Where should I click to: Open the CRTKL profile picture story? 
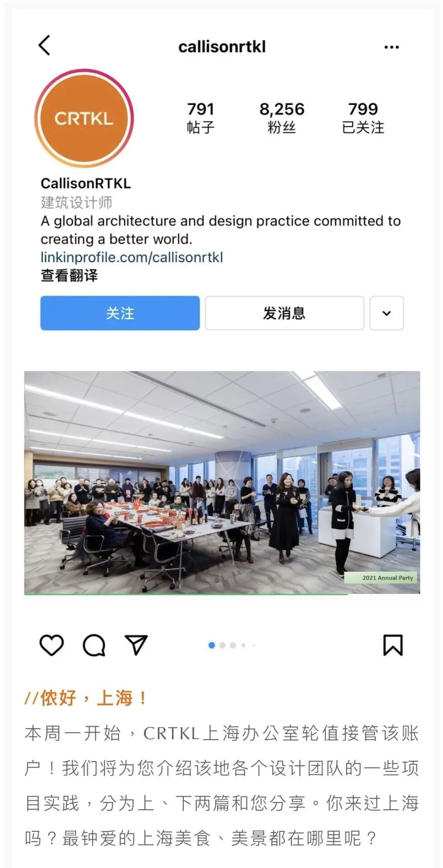tap(84, 118)
